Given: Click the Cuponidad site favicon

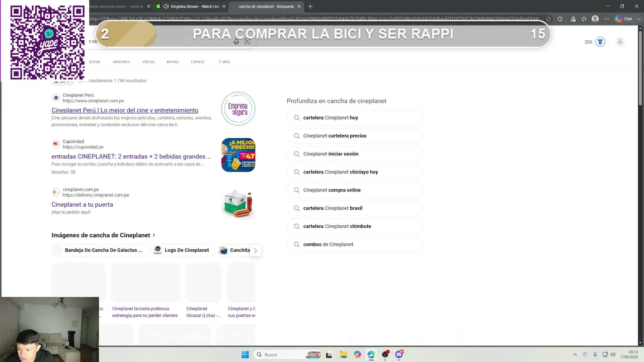Looking at the screenshot, I should pos(56,144).
